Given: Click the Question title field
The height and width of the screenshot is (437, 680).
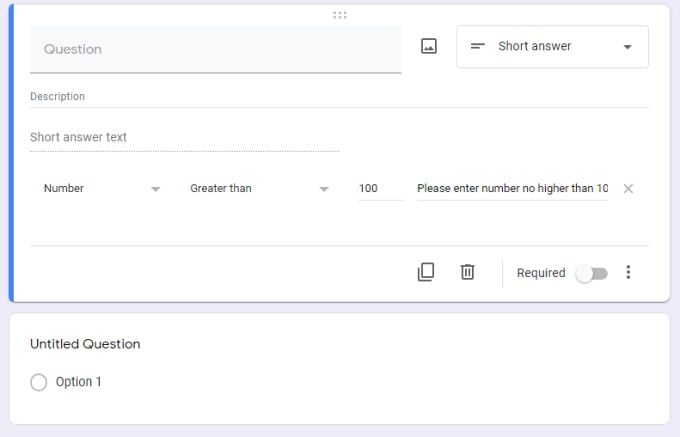Looking at the screenshot, I should (x=215, y=49).
